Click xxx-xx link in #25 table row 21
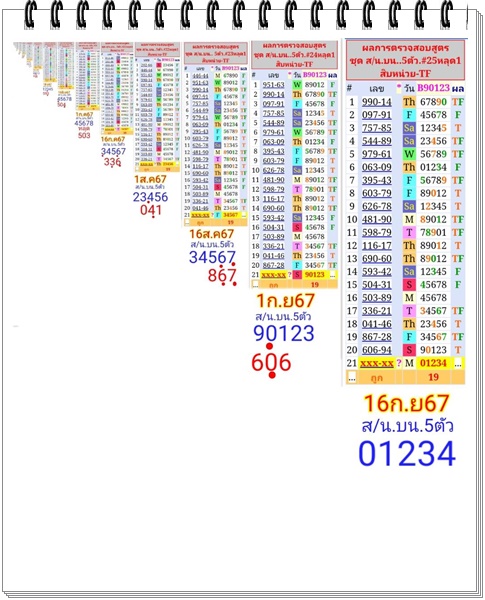Viewport: 485px width, 600px height. (x=377, y=363)
